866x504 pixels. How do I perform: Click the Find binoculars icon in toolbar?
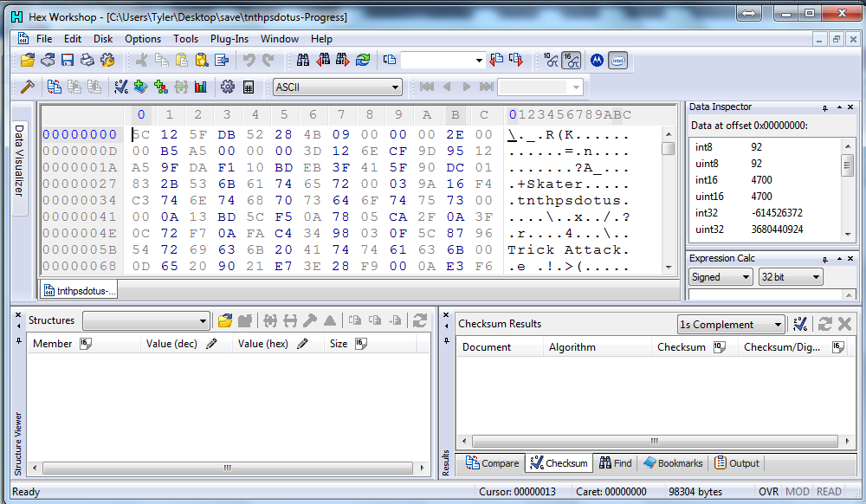pyautogui.click(x=303, y=60)
